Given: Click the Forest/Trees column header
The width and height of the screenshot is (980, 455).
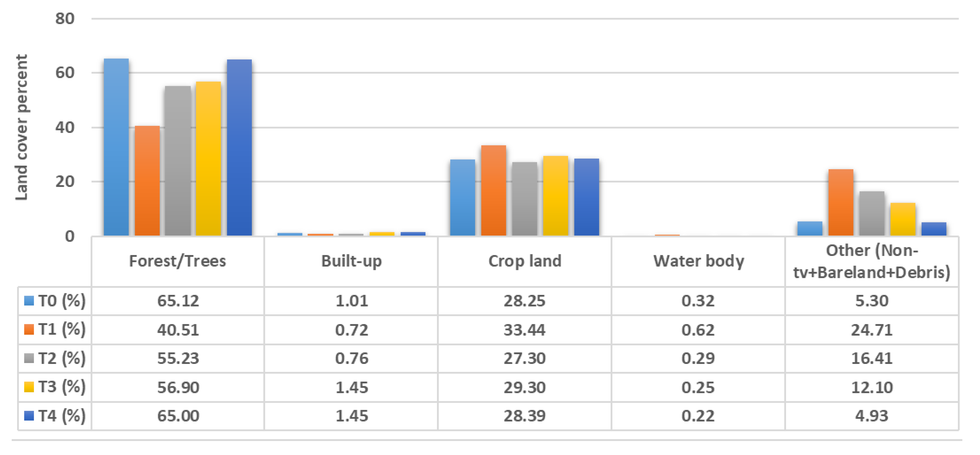Looking at the screenshot, I should (177, 261).
